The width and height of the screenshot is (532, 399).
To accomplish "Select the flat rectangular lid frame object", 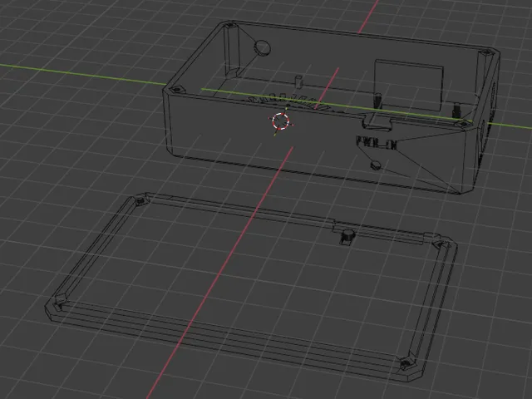I will [x=251, y=287].
